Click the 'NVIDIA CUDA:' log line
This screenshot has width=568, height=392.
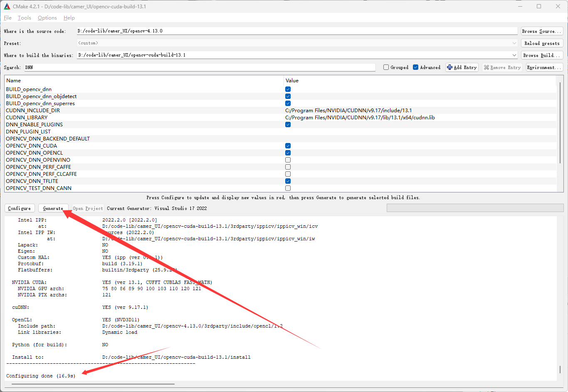point(29,282)
